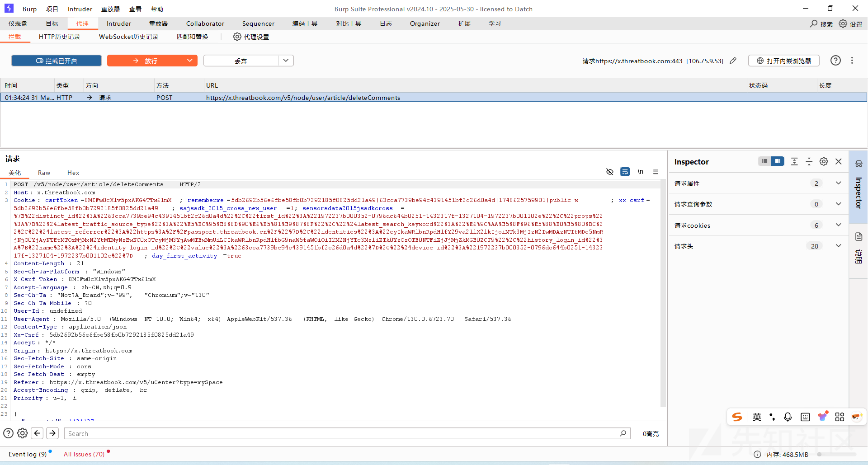The width and height of the screenshot is (868, 465).
Task: Collapse all Inspector sections icon
Action: (x=809, y=161)
